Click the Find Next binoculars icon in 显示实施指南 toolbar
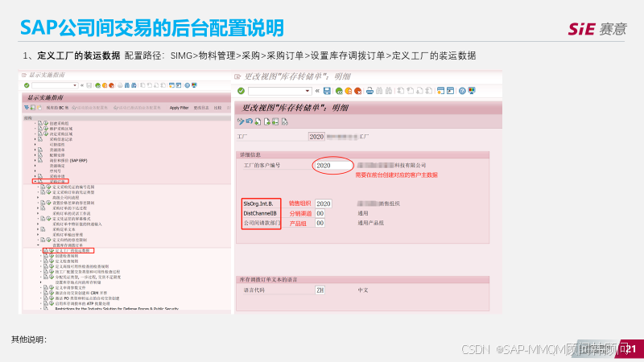 134,85
